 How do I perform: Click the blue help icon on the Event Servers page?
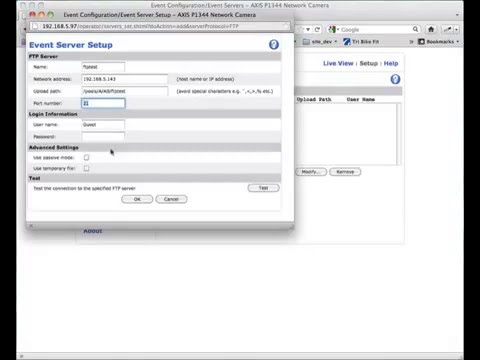395,79
